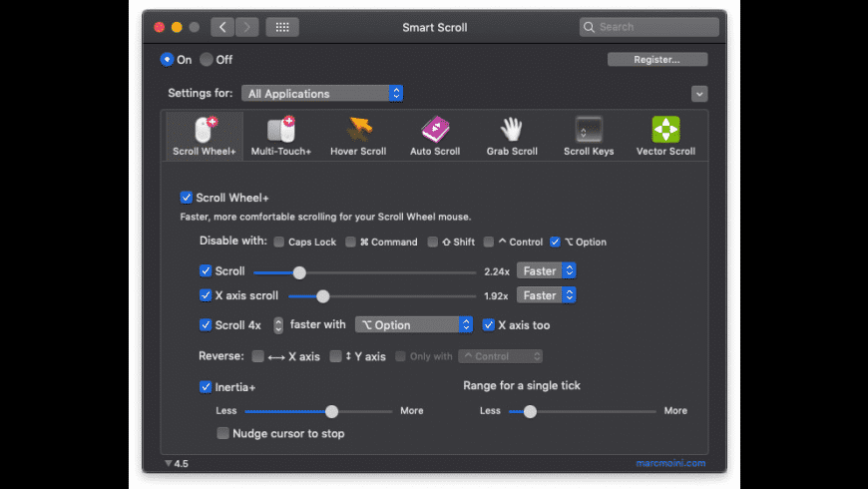Screen dimensions: 868x489
Task: Click the Scroll 4x multiplier stepper
Action: [278, 325]
